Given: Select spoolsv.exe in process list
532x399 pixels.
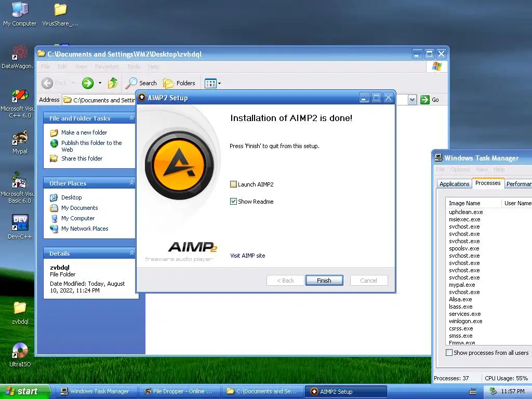Looking at the screenshot, I should point(464,248).
